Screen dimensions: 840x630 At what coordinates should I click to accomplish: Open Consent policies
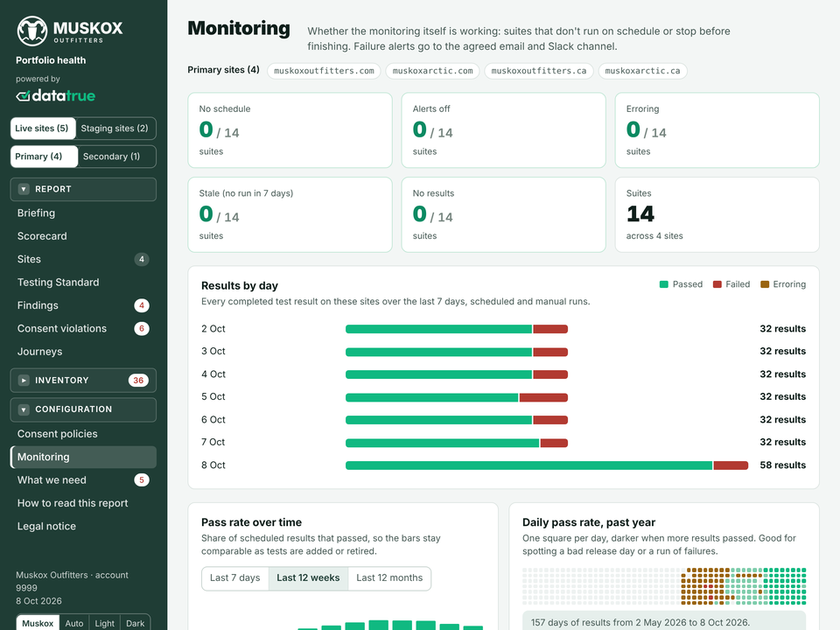click(x=83, y=434)
